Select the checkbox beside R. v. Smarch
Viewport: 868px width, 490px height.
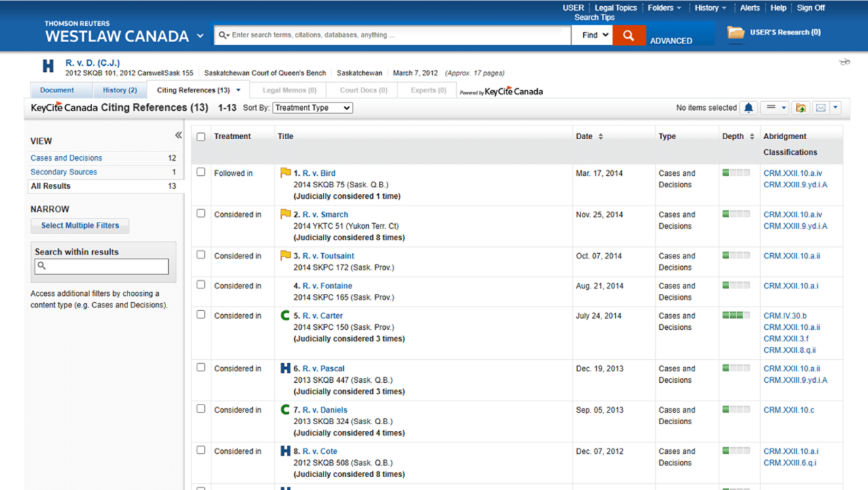[201, 213]
